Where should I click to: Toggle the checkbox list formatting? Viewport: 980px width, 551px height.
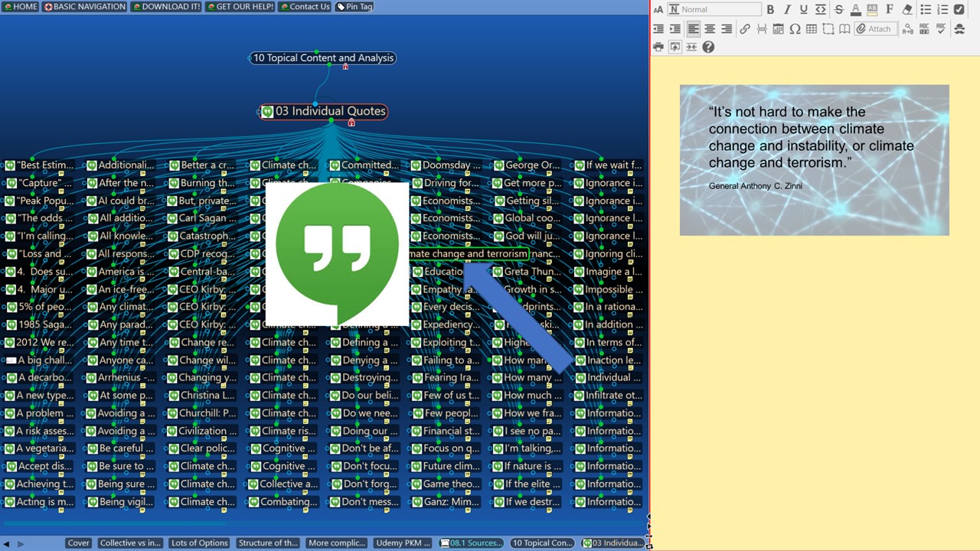pos(959,9)
